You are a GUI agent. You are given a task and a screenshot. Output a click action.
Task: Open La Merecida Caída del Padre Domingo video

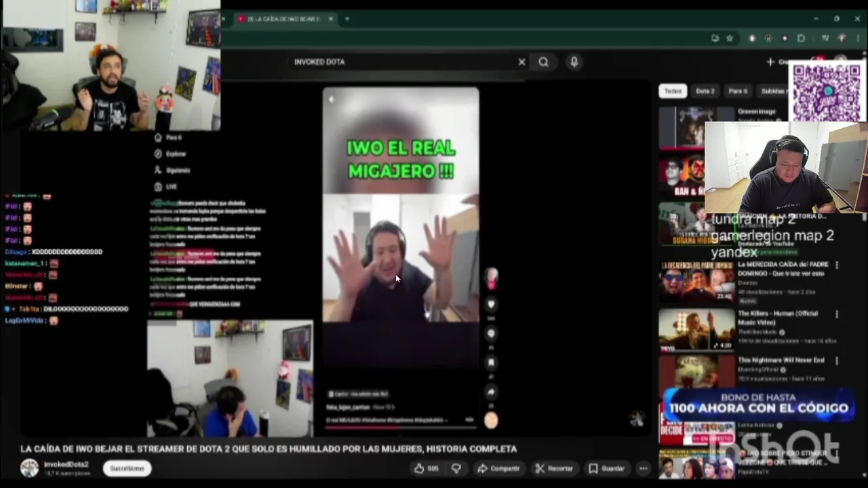[783, 268]
